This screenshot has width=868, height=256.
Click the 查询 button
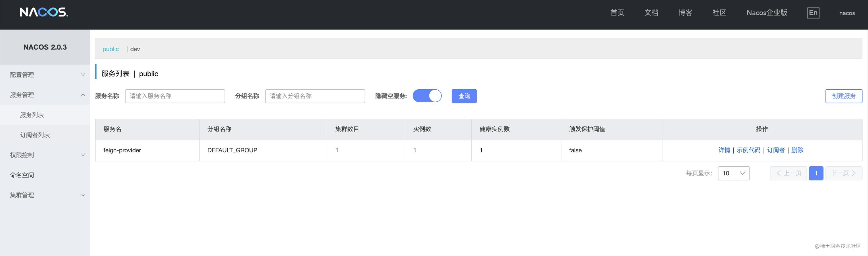click(x=464, y=96)
